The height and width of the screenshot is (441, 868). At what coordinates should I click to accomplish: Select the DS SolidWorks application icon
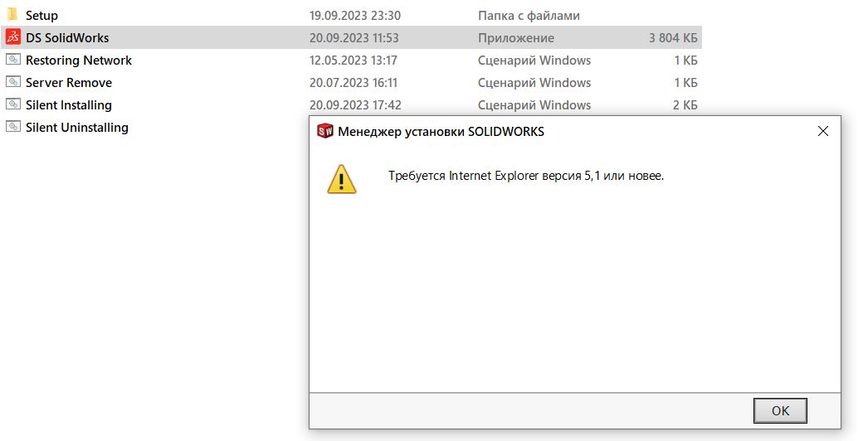coord(13,37)
